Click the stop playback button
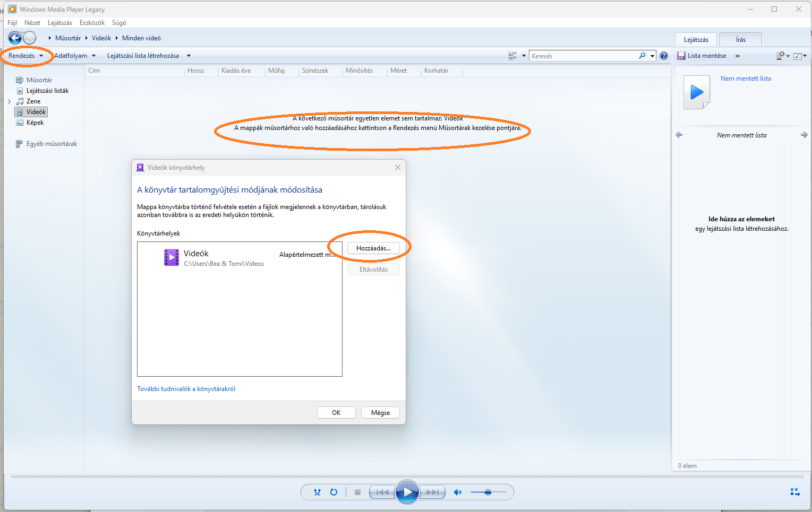 [357, 492]
